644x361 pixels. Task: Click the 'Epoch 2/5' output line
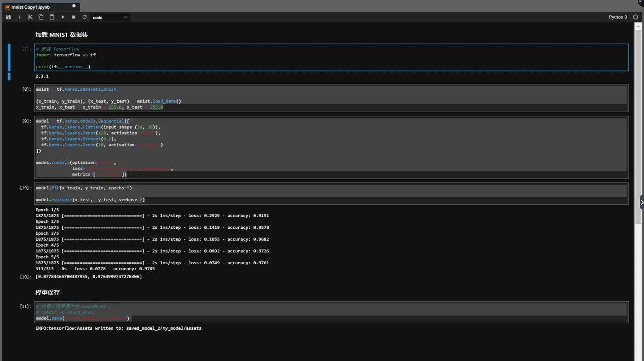pyautogui.click(x=47, y=221)
